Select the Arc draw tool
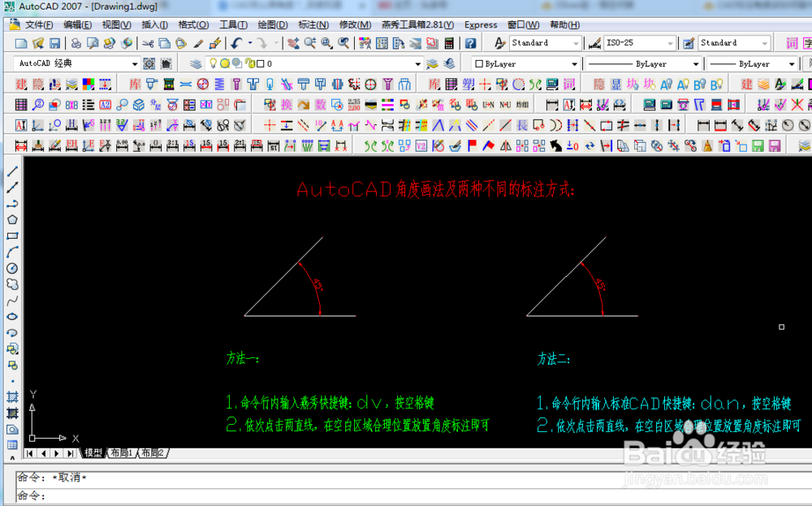812x506 pixels. click(12, 253)
